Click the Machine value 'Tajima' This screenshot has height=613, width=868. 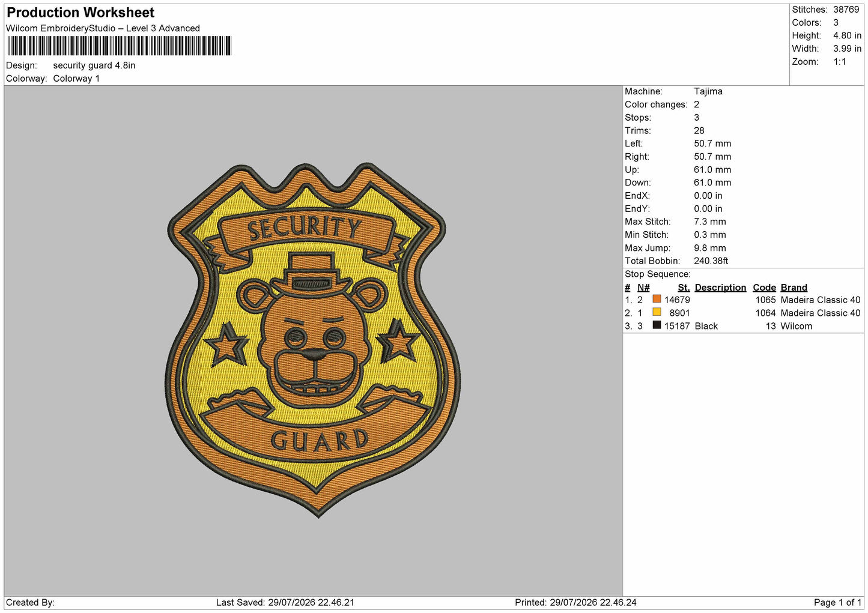[708, 91]
